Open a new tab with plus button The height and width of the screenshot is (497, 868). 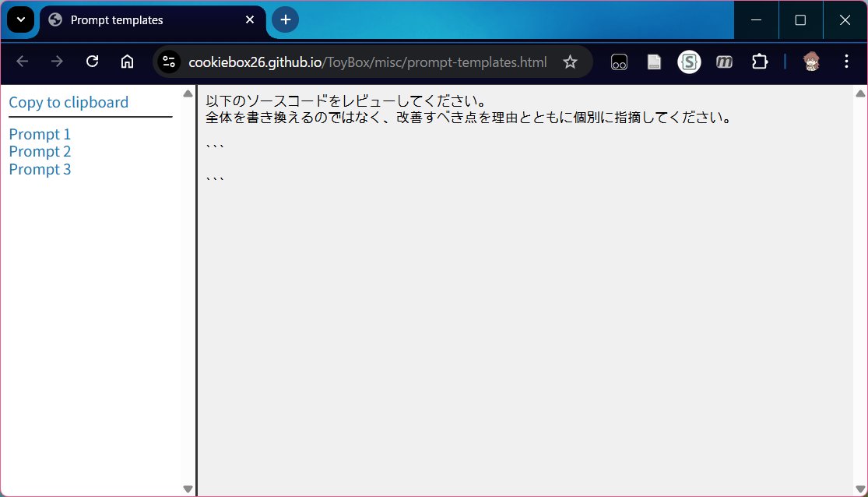point(285,20)
